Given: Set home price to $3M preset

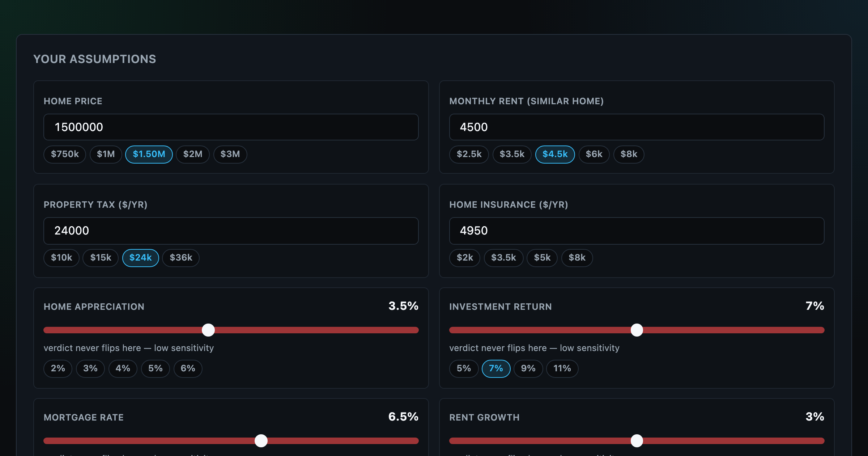Looking at the screenshot, I should tap(230, 154).
